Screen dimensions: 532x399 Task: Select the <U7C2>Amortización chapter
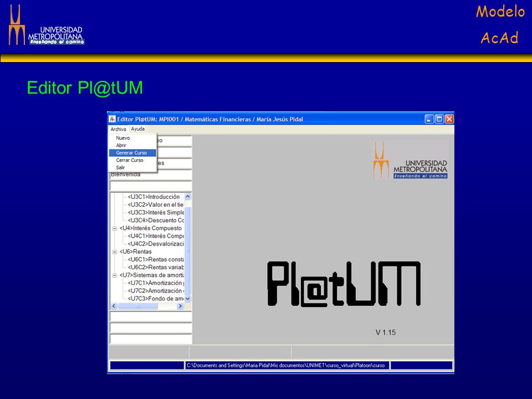[x=156, y=290]
